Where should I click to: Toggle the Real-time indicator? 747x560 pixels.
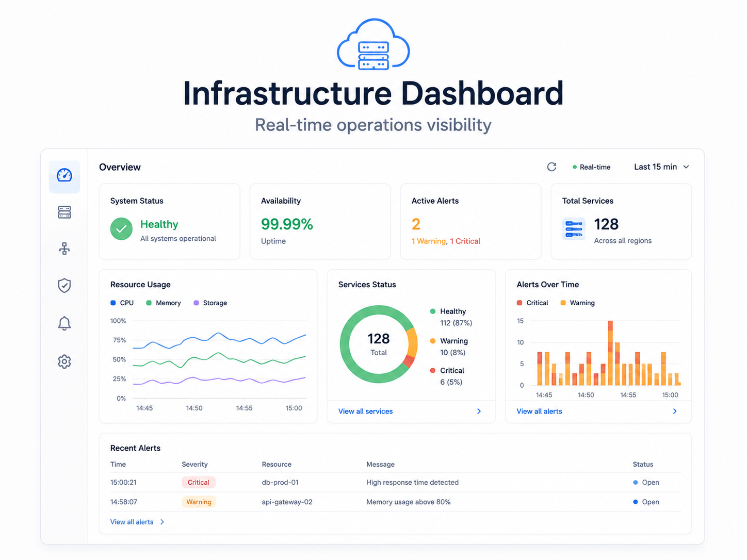(591, 167)
